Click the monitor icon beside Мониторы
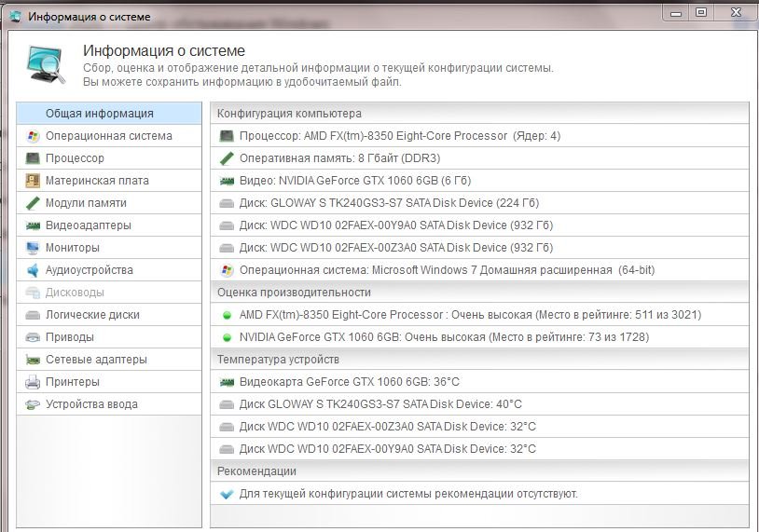 coord(33,248)
